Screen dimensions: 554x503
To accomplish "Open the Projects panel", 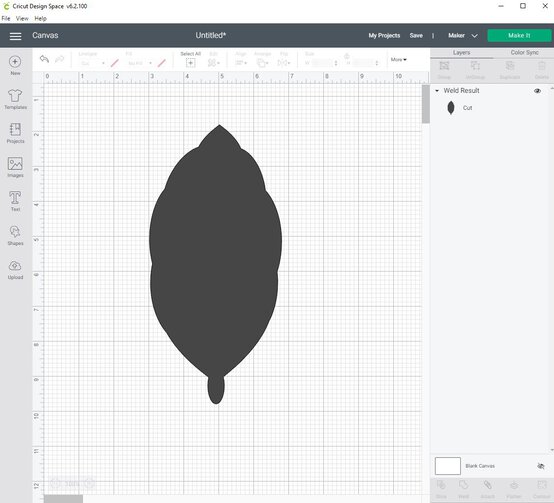I will click(15, 133).
